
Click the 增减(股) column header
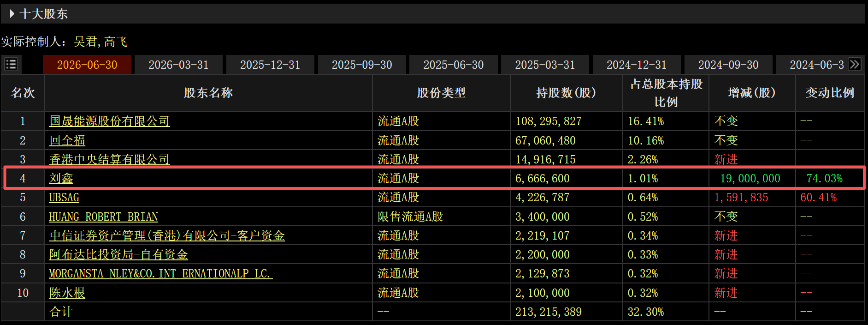752,93
